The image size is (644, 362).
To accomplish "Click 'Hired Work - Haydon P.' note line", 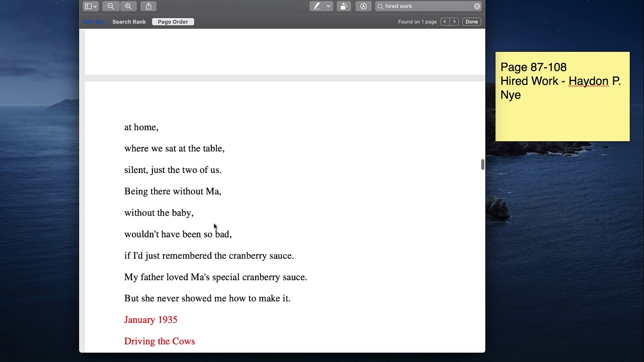I will (560, 81).
